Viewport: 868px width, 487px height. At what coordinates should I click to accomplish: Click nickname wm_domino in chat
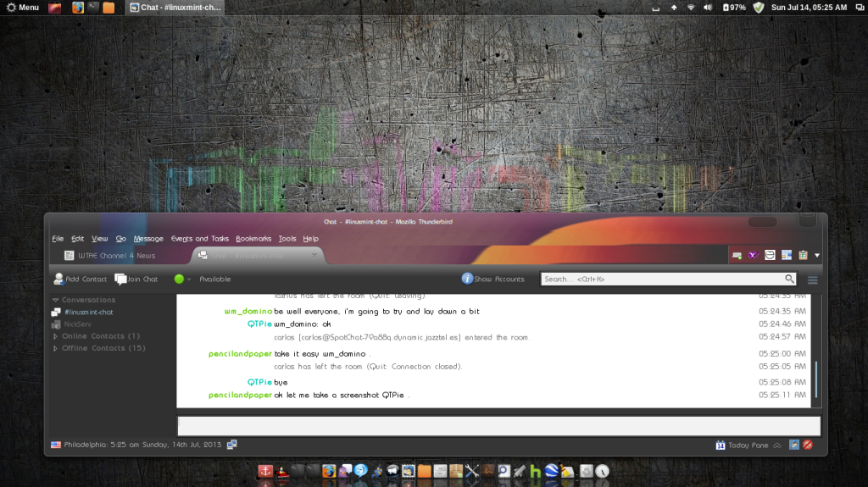coord(248,312)
